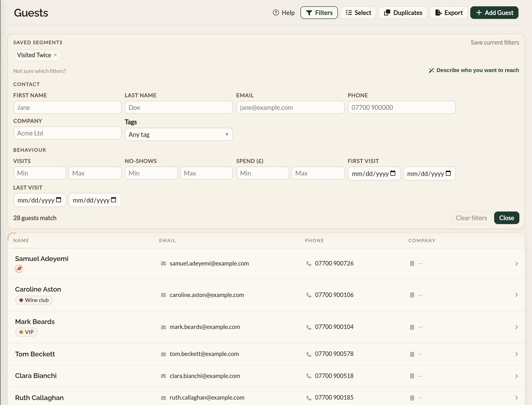532x405 pixels.
Task: Focus the Company filter field
Action: (67, 133)
